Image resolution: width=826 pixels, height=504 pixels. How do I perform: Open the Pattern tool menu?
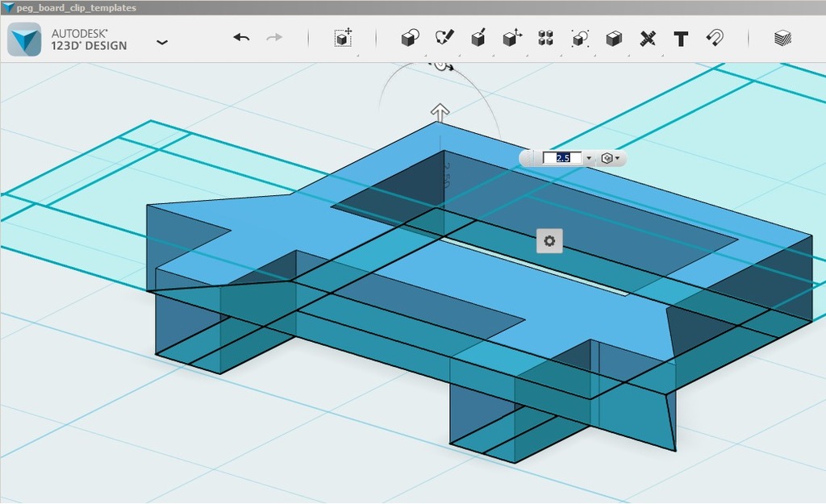click(546, 38)
